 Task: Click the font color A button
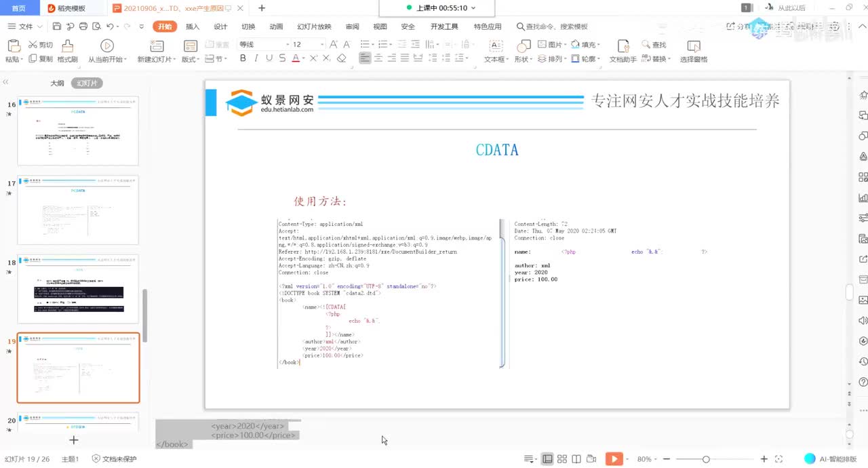tap(295, 58)
